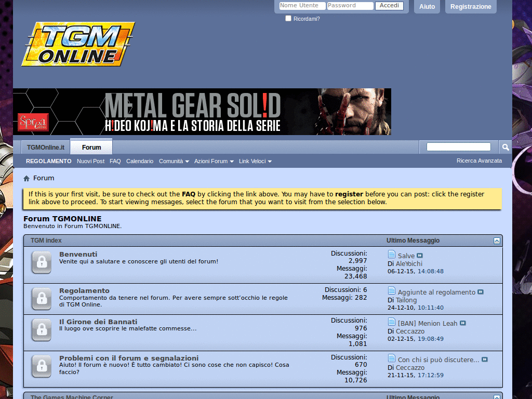Open the Salve last post
The image size is (532, 399).
(406, 256)
